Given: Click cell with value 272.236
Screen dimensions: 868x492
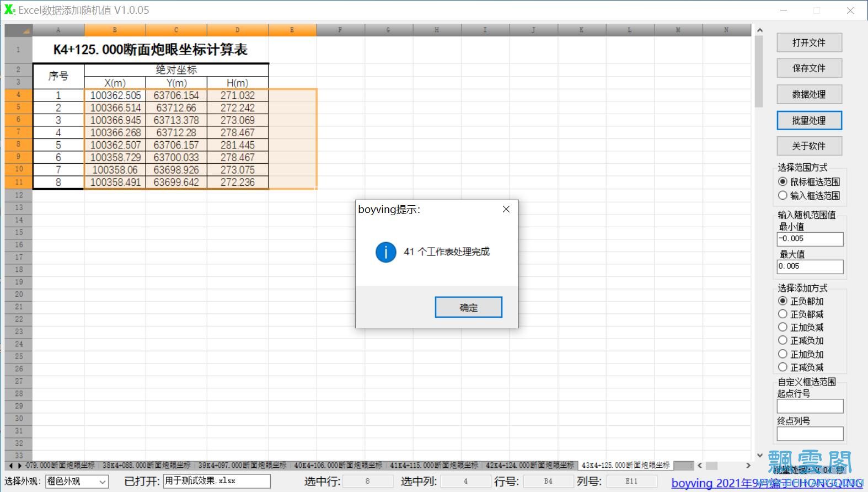Looking at the screenshot, I should pos(238,182).
